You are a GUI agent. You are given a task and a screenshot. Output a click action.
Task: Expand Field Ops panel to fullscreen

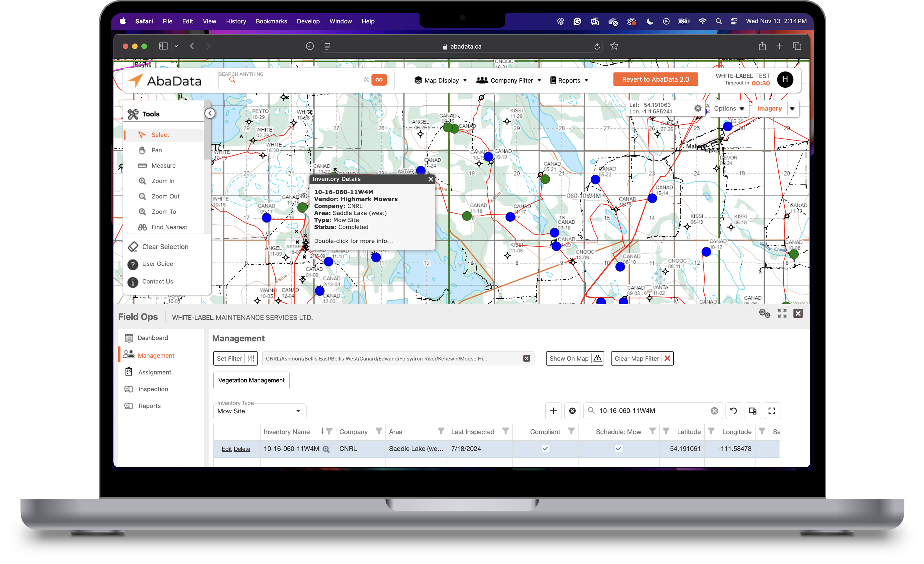click(782, 313)
